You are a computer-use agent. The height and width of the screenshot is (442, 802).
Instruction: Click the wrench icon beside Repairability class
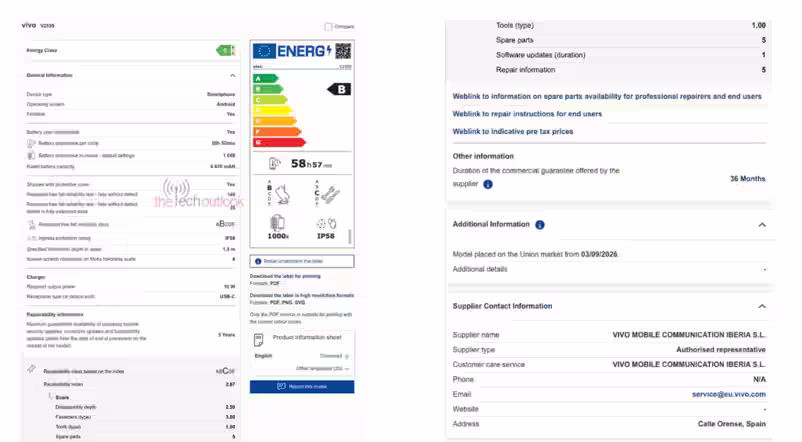point(32,369)
